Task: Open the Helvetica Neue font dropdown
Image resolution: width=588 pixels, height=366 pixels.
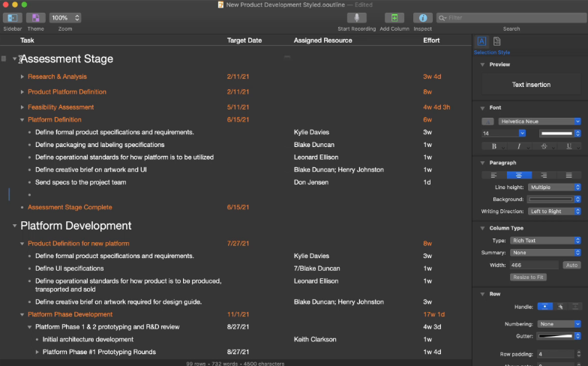Action: pyautogui.click(x=540, y=121)
